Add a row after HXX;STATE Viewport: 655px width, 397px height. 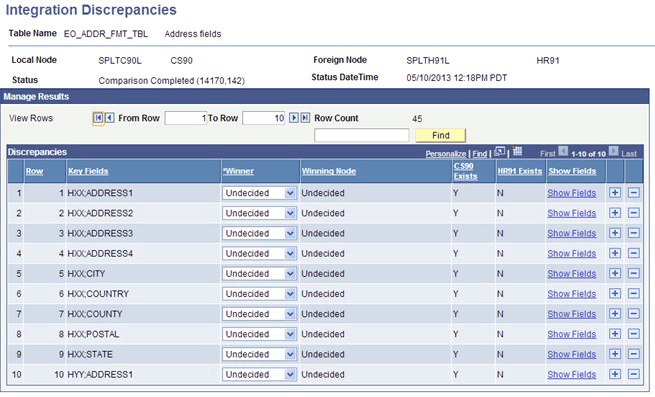[615, 354]
